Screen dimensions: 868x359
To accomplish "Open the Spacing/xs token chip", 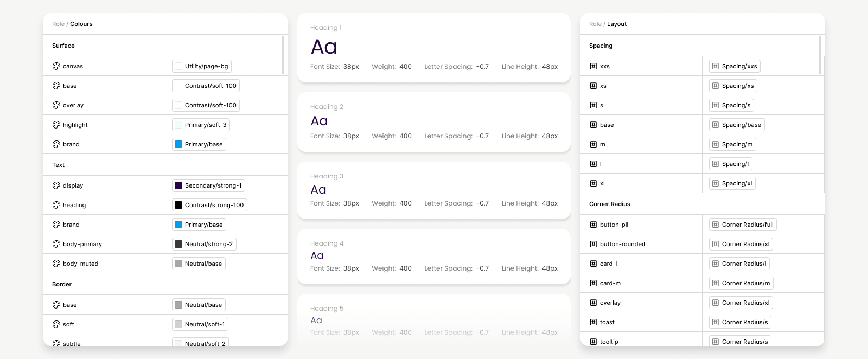I will point(733,86).
